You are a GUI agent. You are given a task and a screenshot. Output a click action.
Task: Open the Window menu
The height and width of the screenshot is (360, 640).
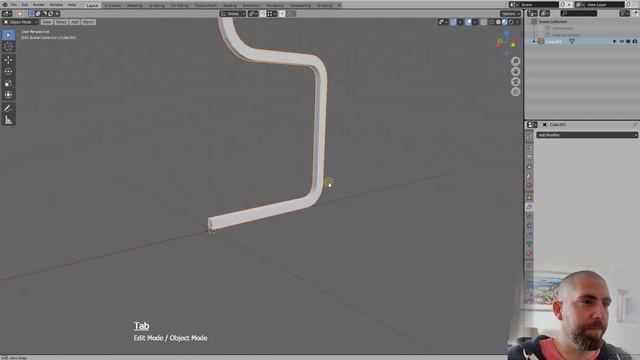coord(56,4)
